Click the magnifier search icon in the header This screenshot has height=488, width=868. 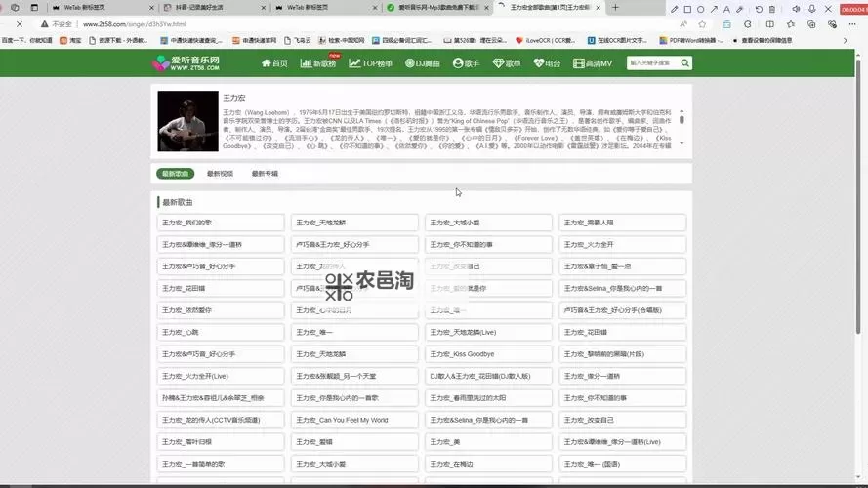pos(684,63)
